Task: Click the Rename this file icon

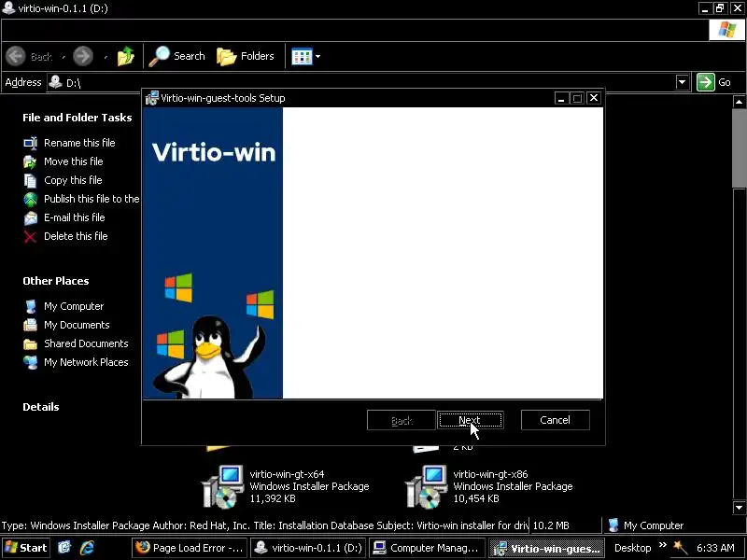Action: 31,143
